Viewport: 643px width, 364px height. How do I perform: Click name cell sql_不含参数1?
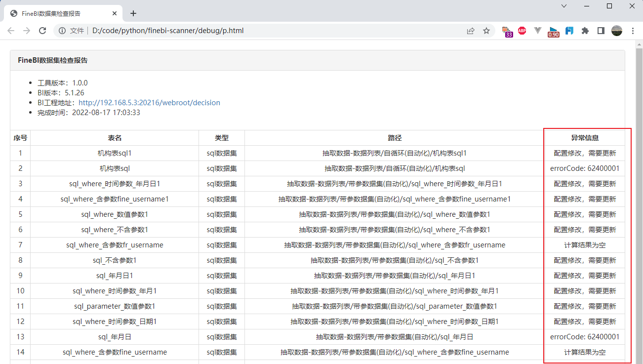[x=115, y=260]
